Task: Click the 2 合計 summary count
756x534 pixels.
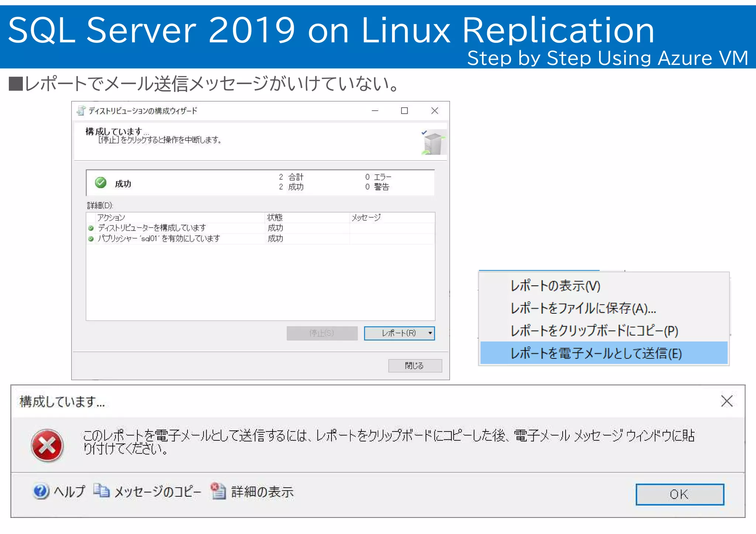Action: click(291, 177)
